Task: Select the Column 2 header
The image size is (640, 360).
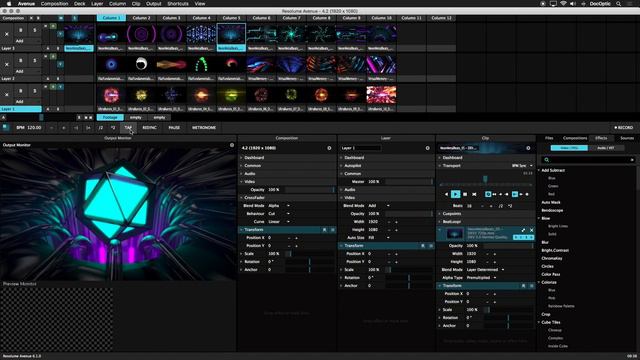Action: (141, 18)
